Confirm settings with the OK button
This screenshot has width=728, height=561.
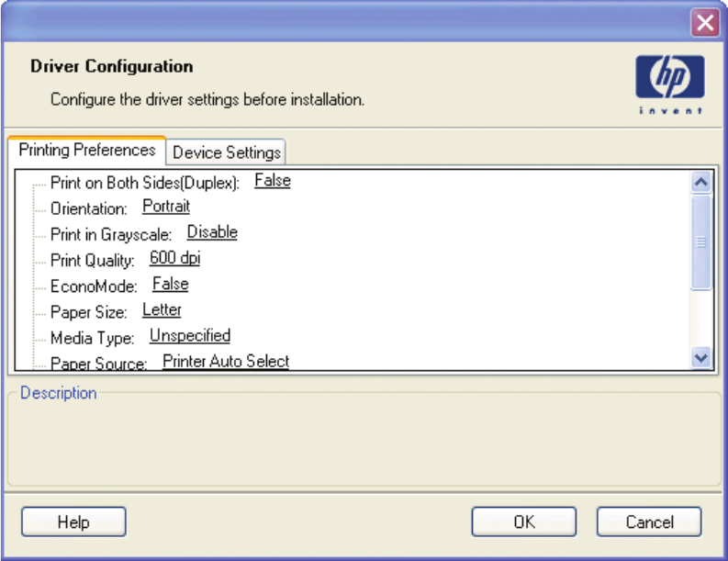click(524, 522)
